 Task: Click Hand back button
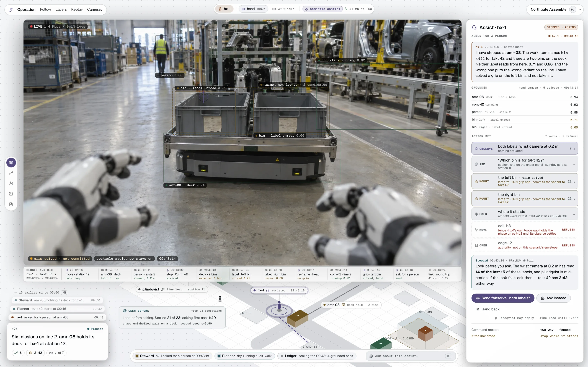point(488,309)
